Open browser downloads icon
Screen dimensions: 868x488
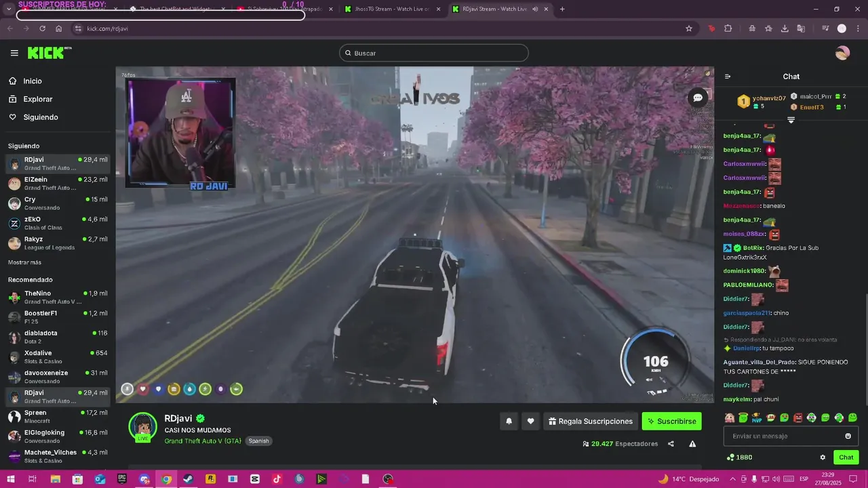[785, 28]
